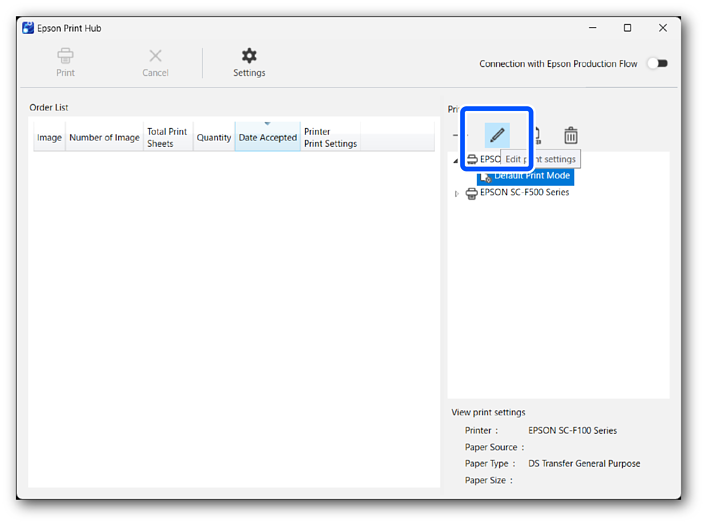This screenshot has width=705, height=524.
Task: Toggle Connection with Epson Production Flow switch
Action: [657, 64]
